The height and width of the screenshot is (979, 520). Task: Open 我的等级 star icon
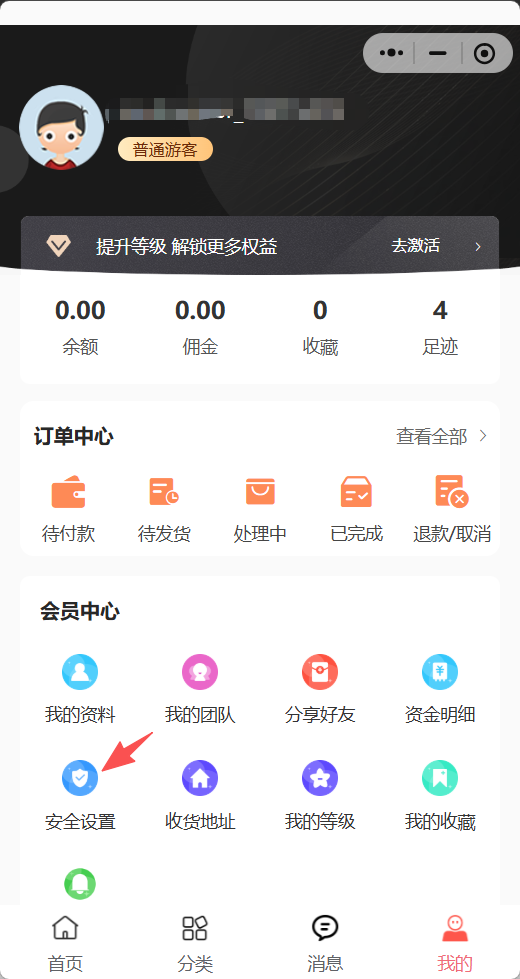click(320, 778)
